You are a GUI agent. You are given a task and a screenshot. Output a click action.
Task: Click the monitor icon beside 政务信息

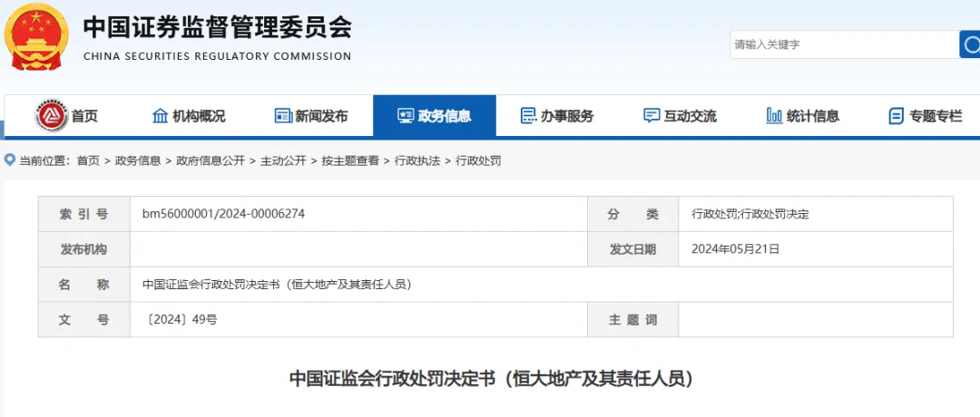(406, 116)
